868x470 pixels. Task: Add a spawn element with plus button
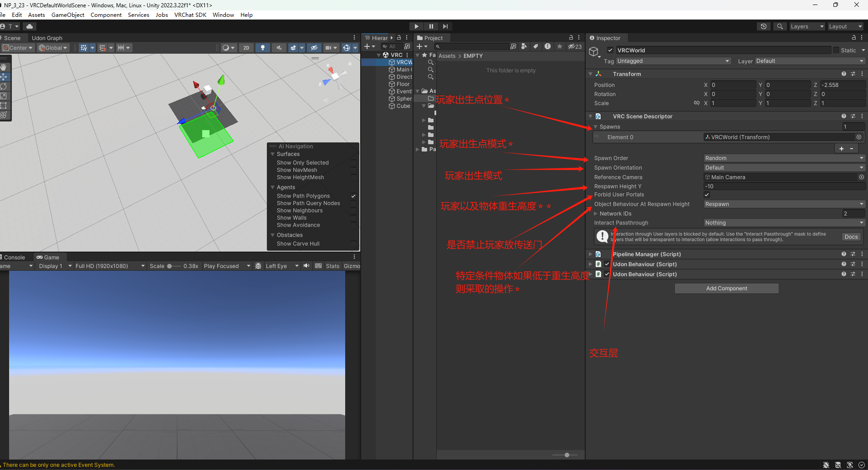(842, 149)
